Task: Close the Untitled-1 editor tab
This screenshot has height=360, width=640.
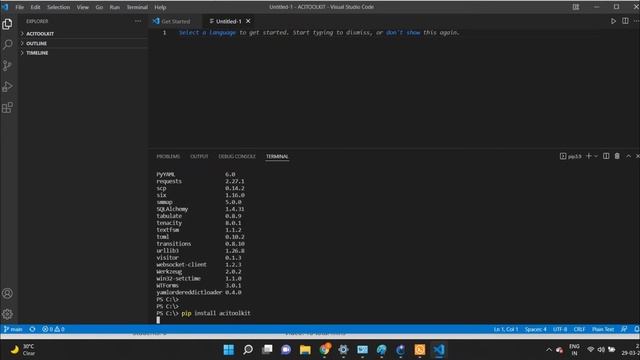Action: 248,21
